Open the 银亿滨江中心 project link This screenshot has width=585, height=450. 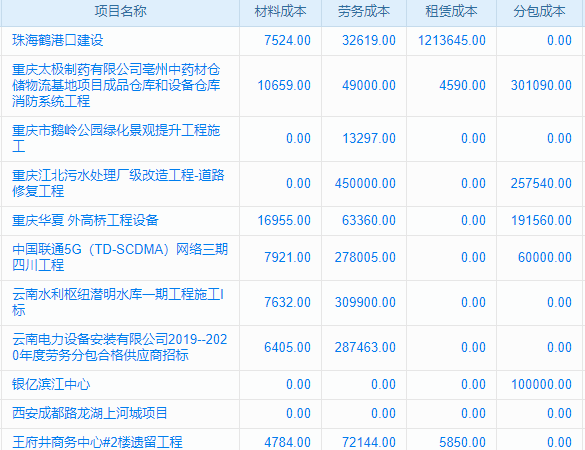(51, 384)
